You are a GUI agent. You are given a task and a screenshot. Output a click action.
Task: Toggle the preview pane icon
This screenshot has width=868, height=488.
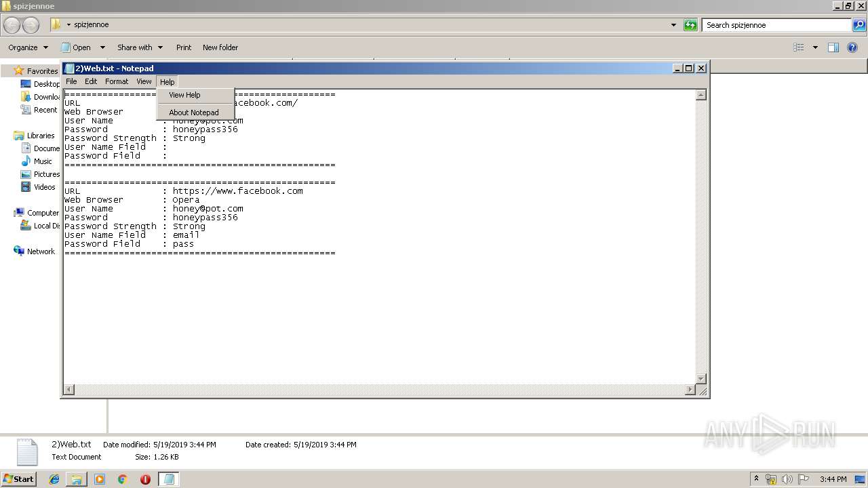(833, 47)
